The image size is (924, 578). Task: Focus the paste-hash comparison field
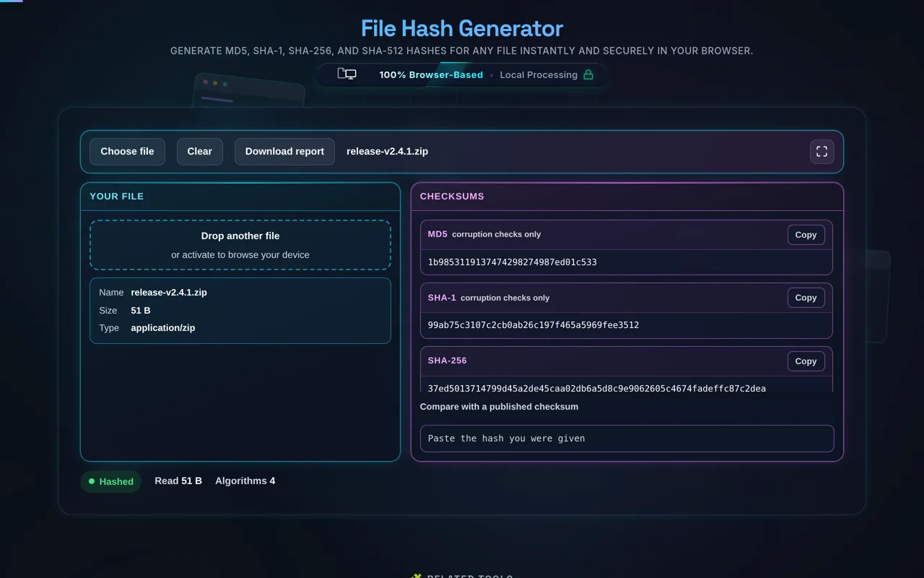pos(627,439)
